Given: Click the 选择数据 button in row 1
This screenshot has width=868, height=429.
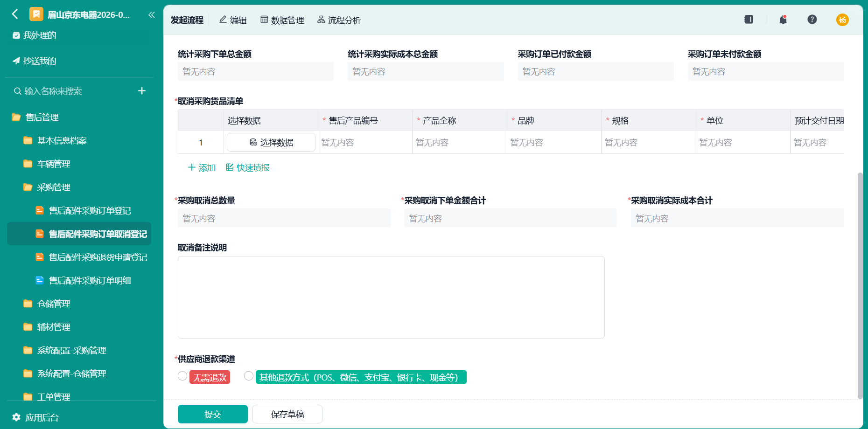Looking at the screenshot, I should click(271, 142).
